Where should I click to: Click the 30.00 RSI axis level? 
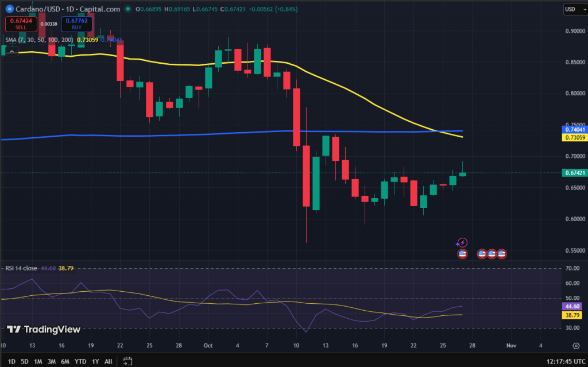[572, 327]
